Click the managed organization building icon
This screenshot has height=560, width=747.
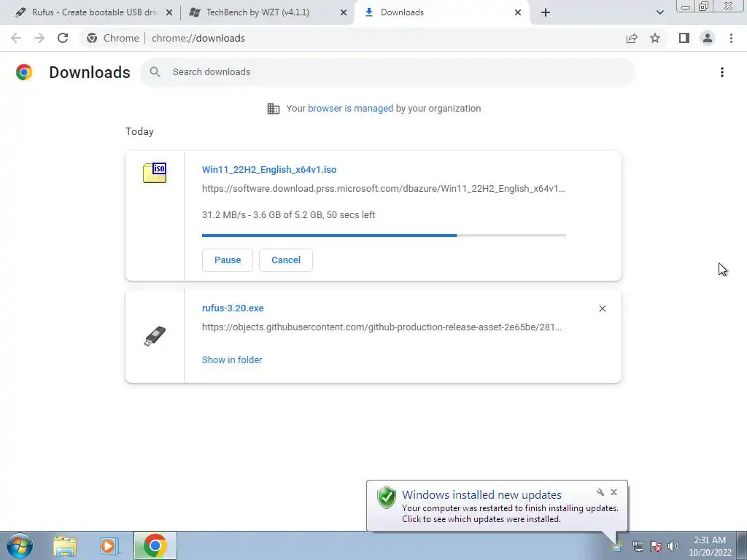point(274,109)
